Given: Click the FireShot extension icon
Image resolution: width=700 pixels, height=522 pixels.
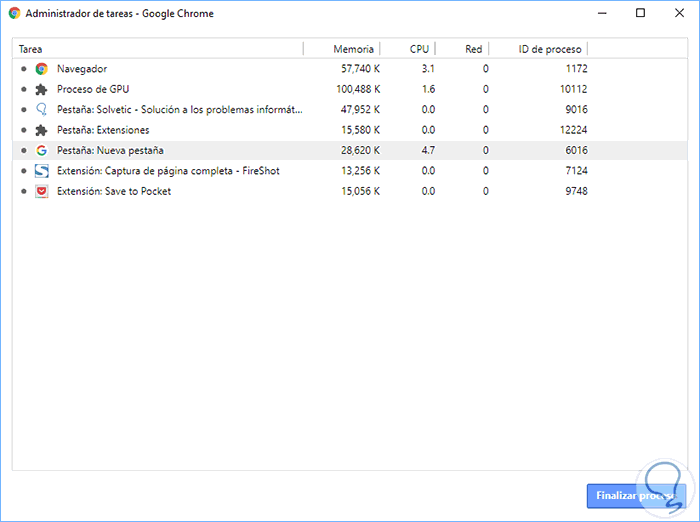Looking at the screenshot, I should pos(42,171).
